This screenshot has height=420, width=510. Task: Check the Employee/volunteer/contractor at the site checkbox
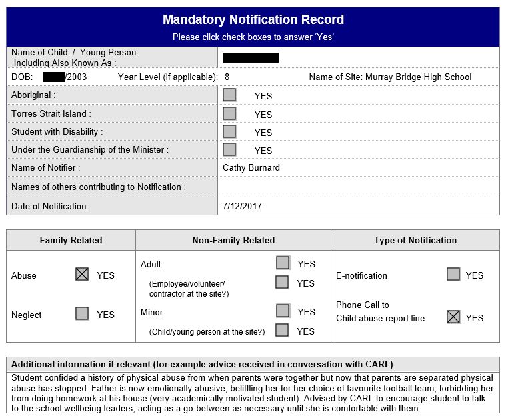click(x=283, y=282)
